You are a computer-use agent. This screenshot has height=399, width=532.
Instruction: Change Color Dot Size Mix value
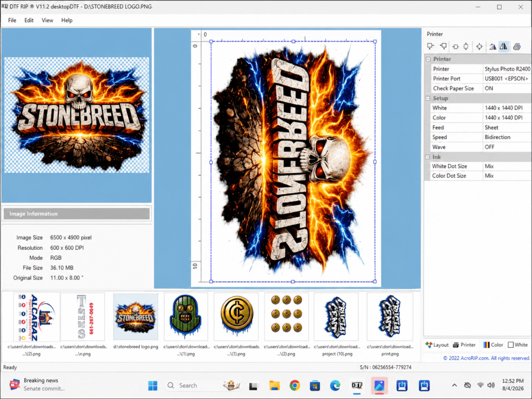point(507,176)
